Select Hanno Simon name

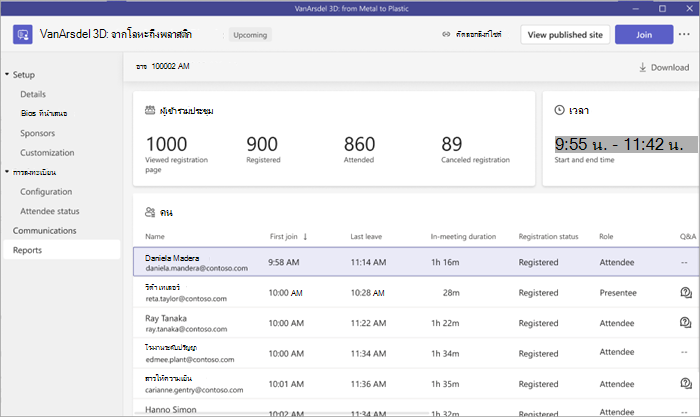pos(171,409)
